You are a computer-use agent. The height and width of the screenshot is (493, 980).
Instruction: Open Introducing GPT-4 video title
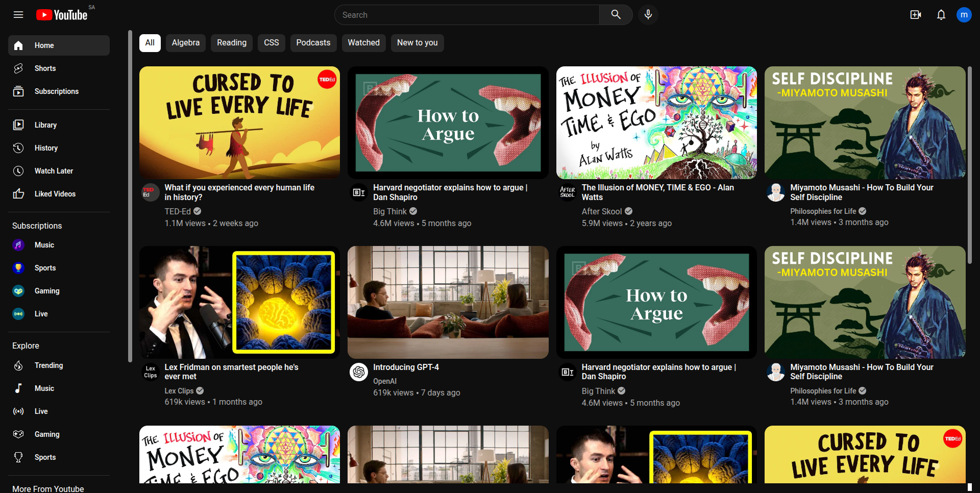[406, 367]
